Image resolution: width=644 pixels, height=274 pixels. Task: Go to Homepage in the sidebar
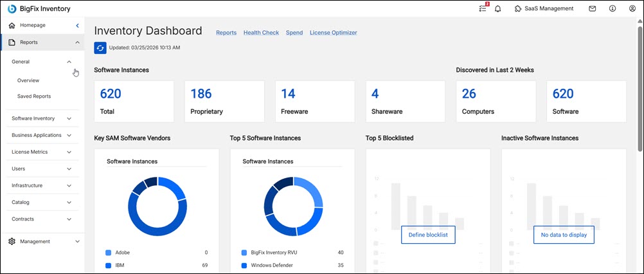pyautogui.click(x=33, y=26)
